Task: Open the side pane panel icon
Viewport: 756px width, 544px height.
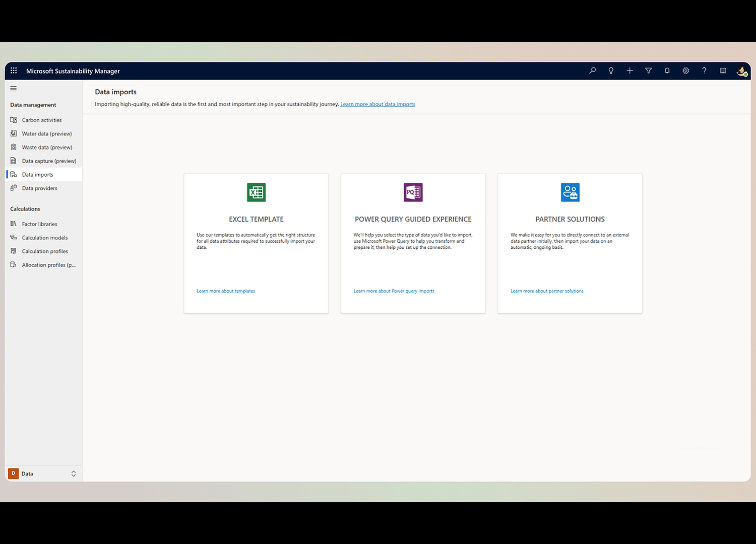Action: (723, 71)
